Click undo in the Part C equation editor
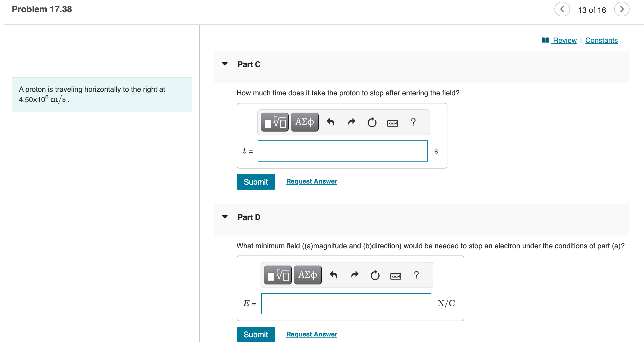The width and height of the screenshot is (644, 342). [x=331, y=122]
